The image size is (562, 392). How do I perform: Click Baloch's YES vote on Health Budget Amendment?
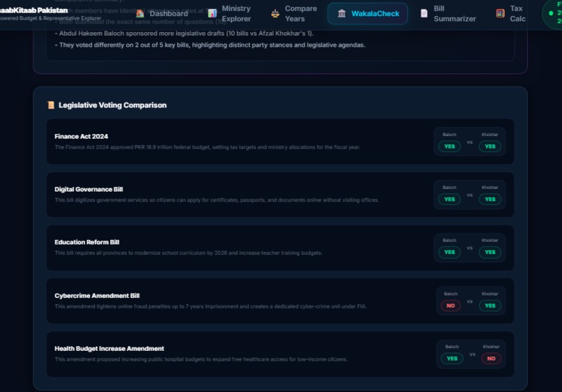coord(452,359)
